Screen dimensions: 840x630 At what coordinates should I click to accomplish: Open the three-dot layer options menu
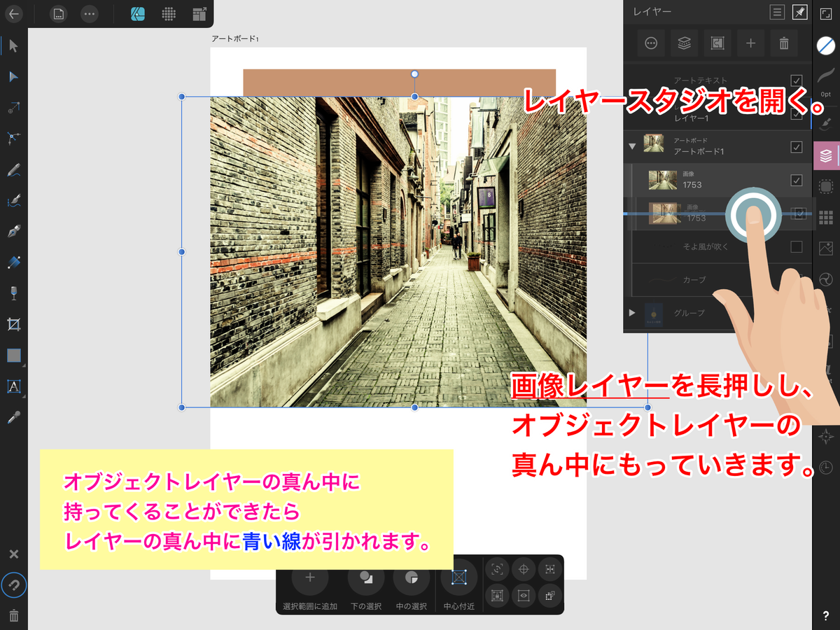pos(650,43)
